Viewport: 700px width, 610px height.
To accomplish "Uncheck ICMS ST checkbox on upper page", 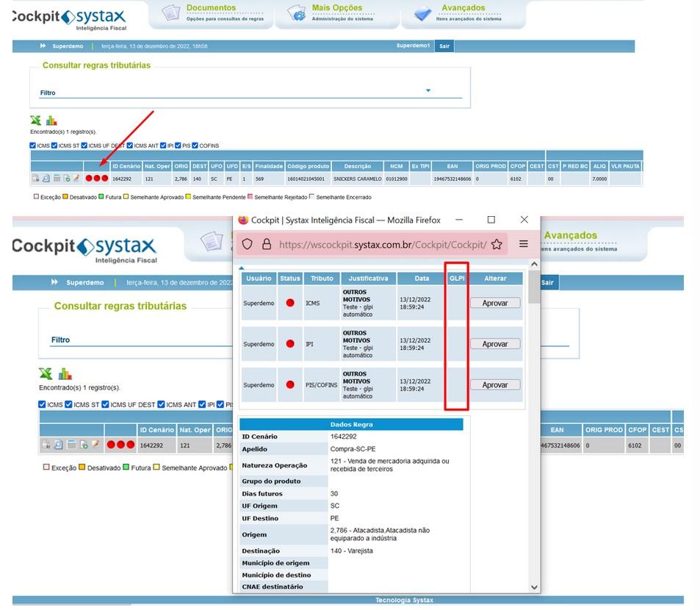I will coord(54,146).
